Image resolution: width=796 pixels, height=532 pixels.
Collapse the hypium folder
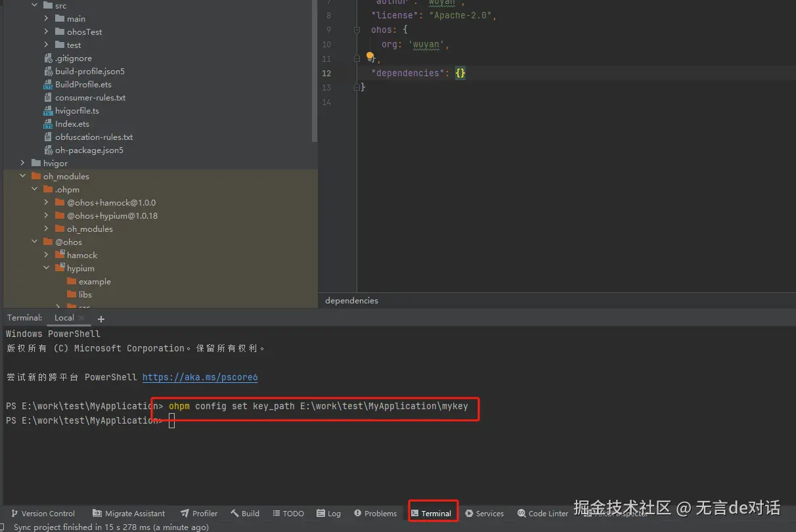(46, 268)
